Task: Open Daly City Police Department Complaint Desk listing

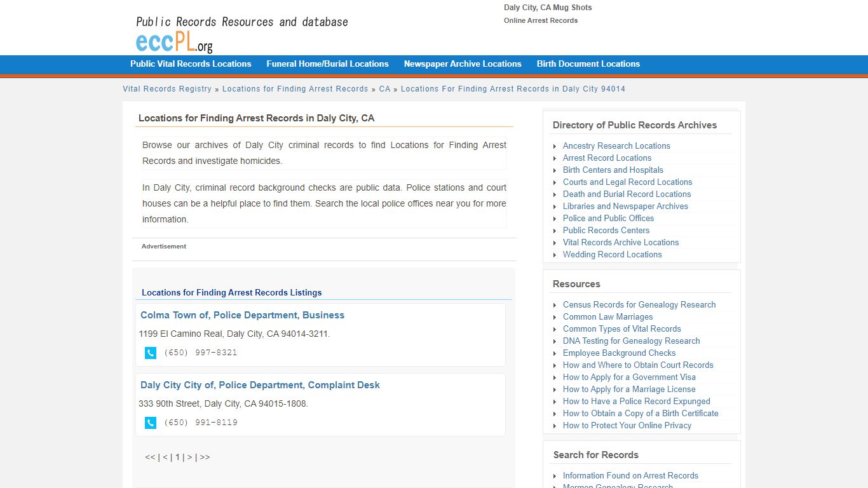Action: tap(260, 385)
